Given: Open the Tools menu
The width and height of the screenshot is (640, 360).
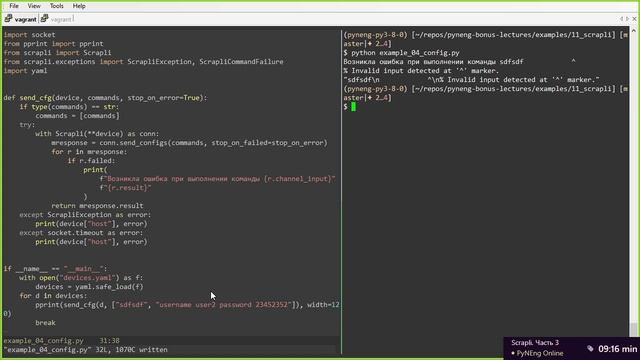Looking at the screenshot, I should (56, 6).
